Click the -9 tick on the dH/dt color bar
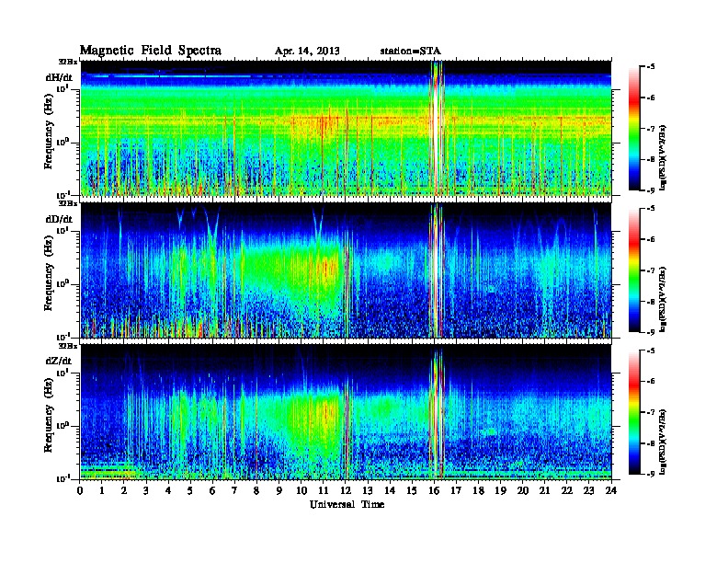728x563 pixels. click(x=651, y=190)
